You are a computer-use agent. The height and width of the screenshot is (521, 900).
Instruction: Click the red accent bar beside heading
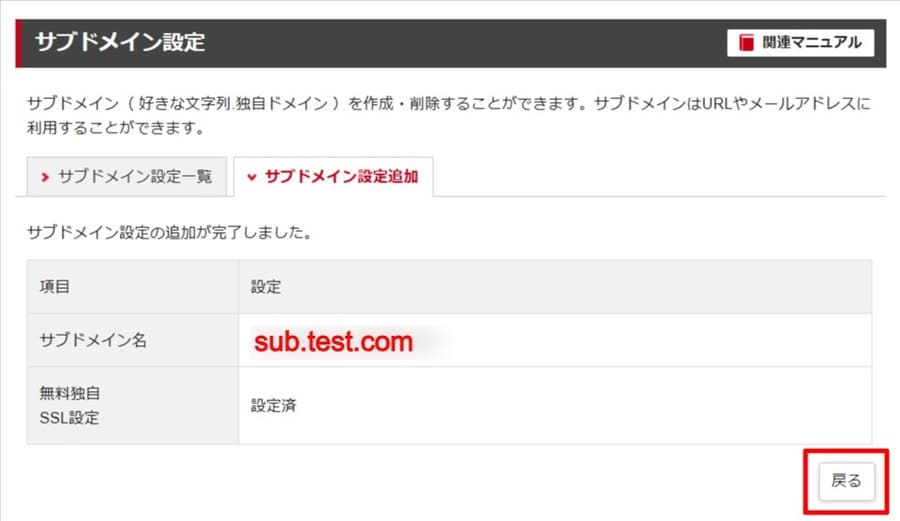[x=18, y=43]
